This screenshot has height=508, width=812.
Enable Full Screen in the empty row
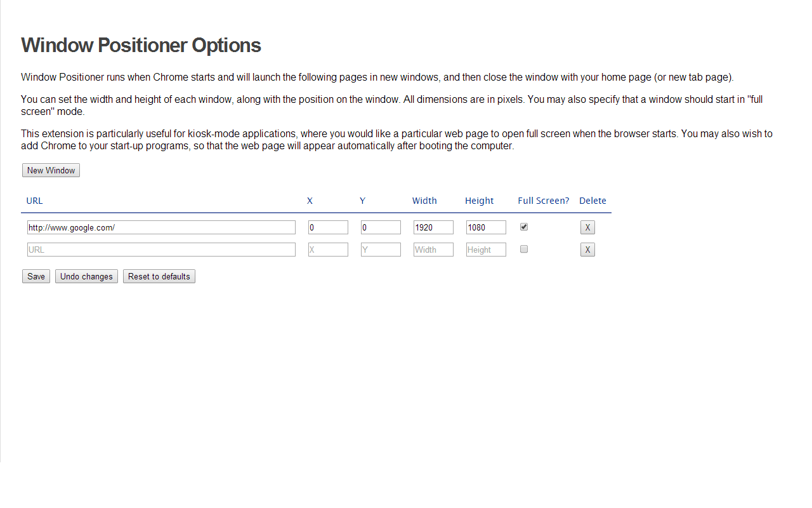[524, 249]
